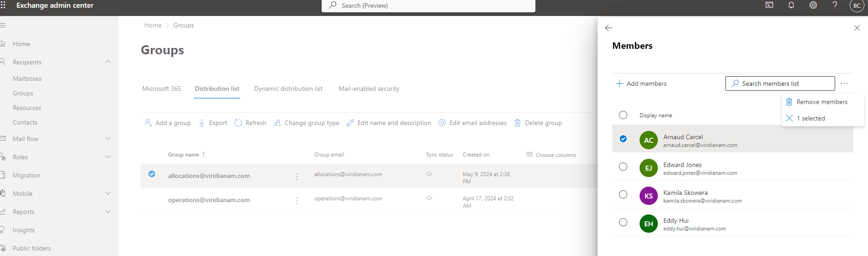868x256 pixels.
Task: Open Public folders in sidebar
Action: [x=32, y=248]
